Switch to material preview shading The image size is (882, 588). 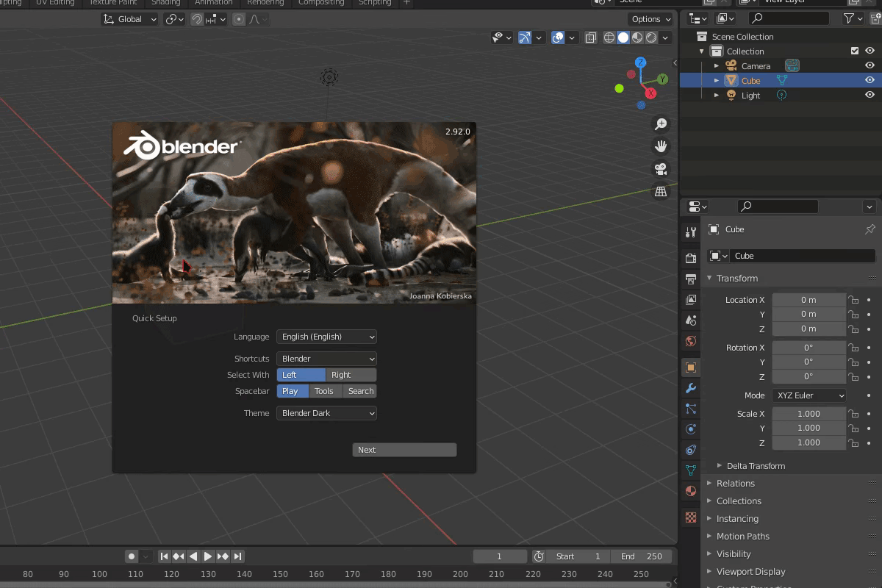pos(637,37)
